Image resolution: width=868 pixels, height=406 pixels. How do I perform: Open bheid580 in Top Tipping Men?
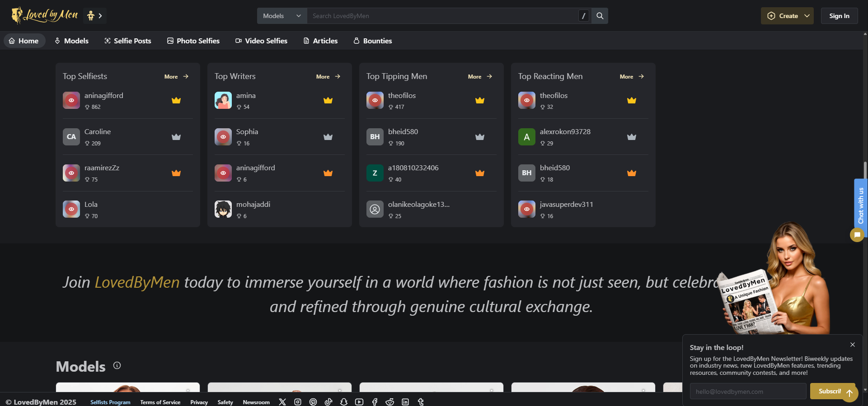403,132
